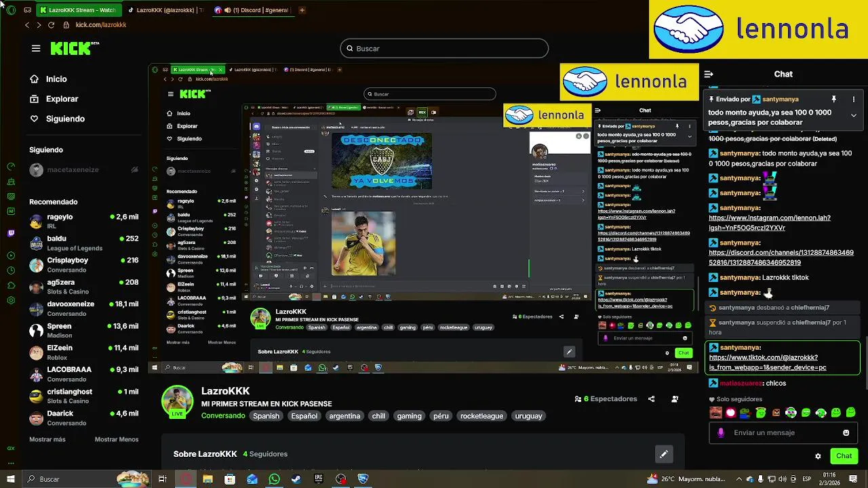Viewport: 868px width, 488px height.
Task: Open ag5zera Slots & Casino channel
Action: pyautogui.click(x=84, y=287)
